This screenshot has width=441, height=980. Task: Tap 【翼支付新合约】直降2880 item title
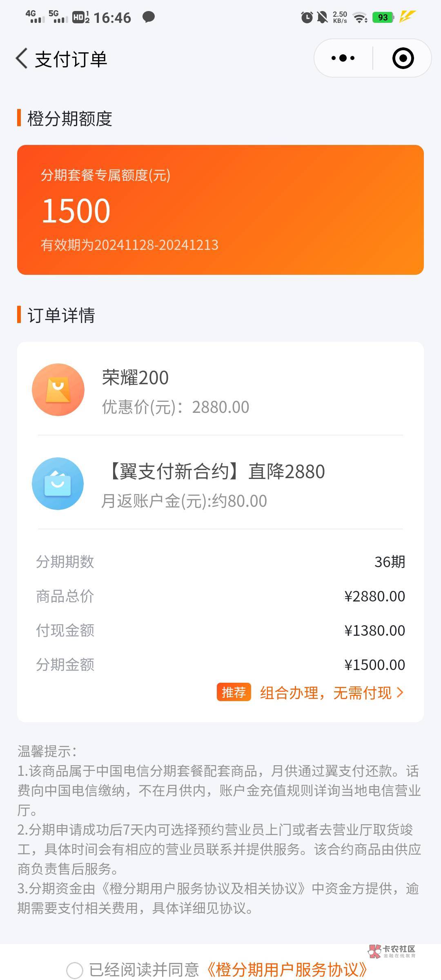coord(215,472)
